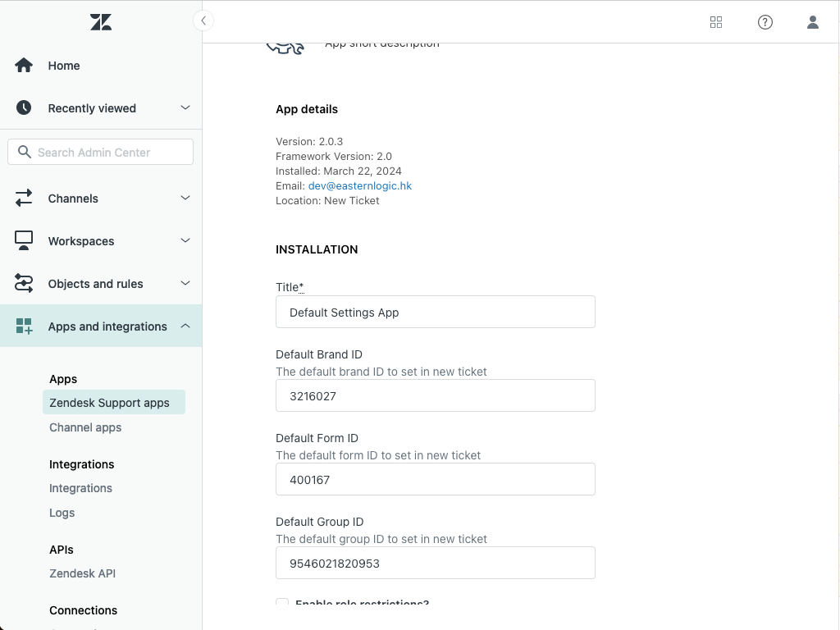This screenshot has height=630, width=840.
Task: Switch to Channel apps
Action: (x=85, y=427)
